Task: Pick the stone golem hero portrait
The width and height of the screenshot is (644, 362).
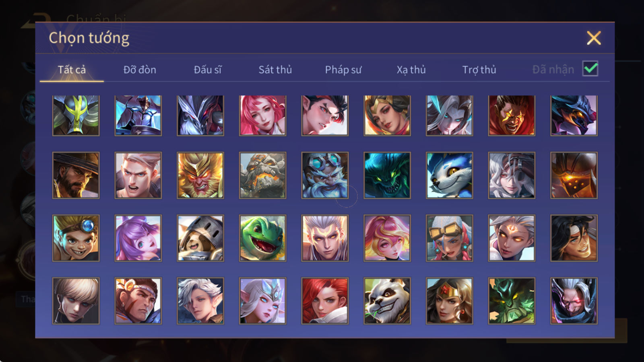Action: [x=262, y=175]
